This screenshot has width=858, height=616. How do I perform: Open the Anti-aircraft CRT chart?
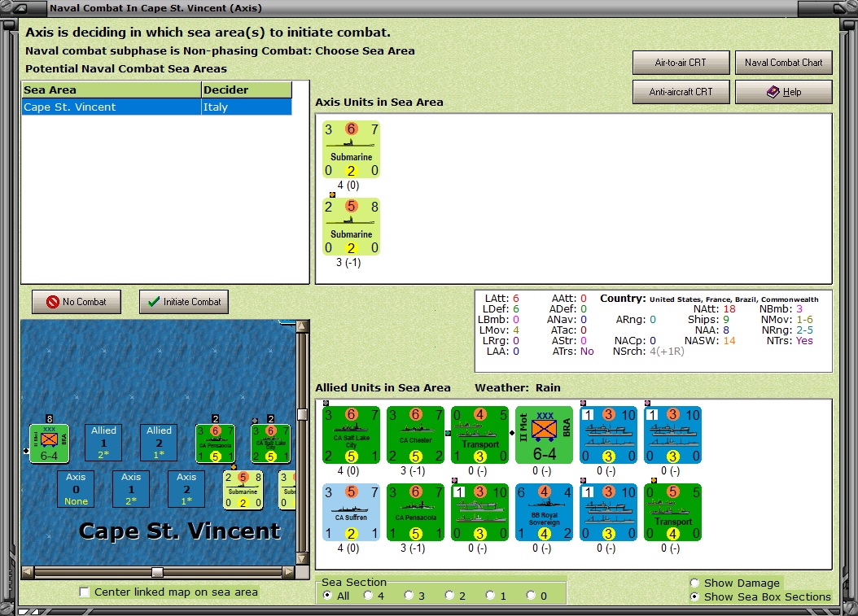tap(681, 92)
